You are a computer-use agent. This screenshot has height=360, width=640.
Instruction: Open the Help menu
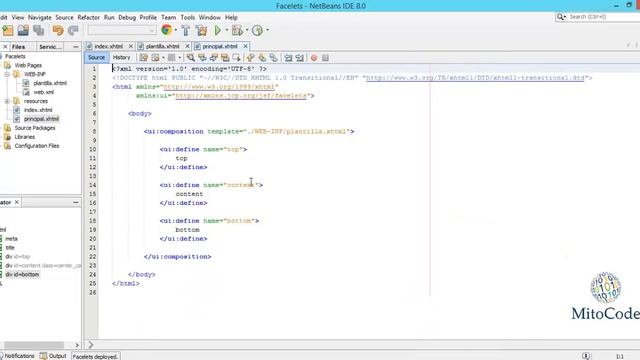[231, 18]
